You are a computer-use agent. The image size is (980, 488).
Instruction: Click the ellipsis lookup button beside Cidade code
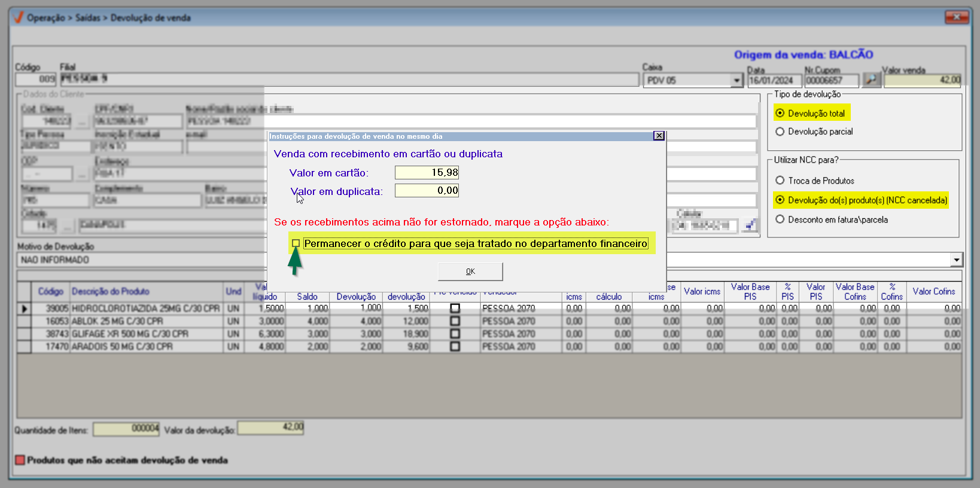[x=68, y=225]
